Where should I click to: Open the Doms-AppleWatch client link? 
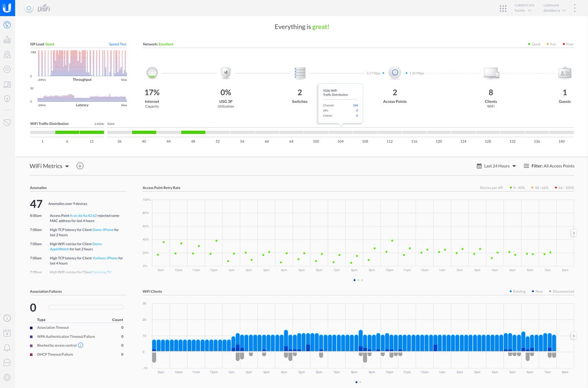tap(76, 246)
